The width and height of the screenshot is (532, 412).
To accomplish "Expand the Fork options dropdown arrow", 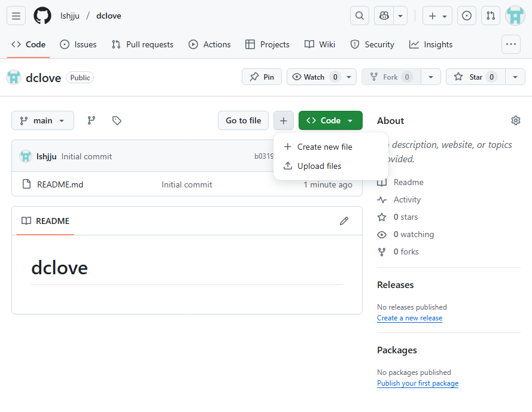I will pyautogui.click(x=430, y=77).
